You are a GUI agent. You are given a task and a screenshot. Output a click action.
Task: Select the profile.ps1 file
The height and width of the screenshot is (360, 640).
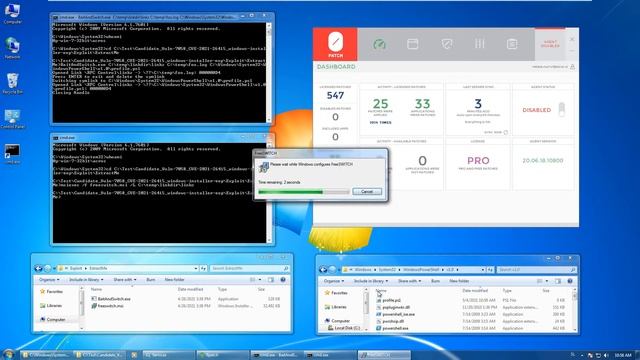pos(391,300)
